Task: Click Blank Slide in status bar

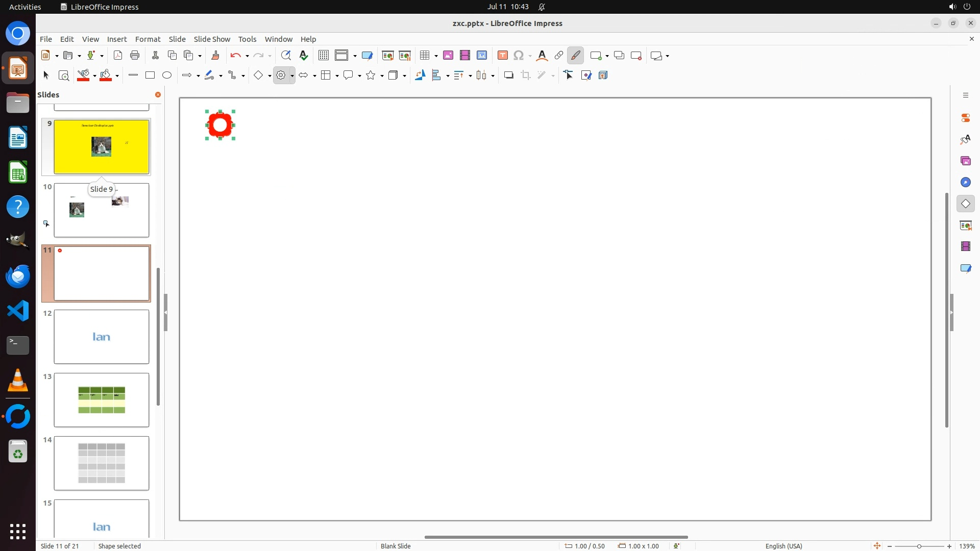Action: 396,546
